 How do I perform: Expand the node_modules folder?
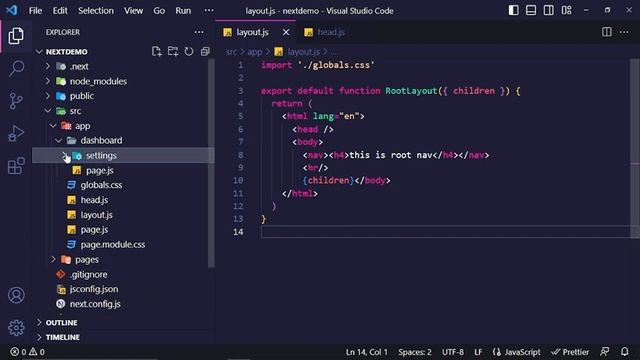pos(48,81)
